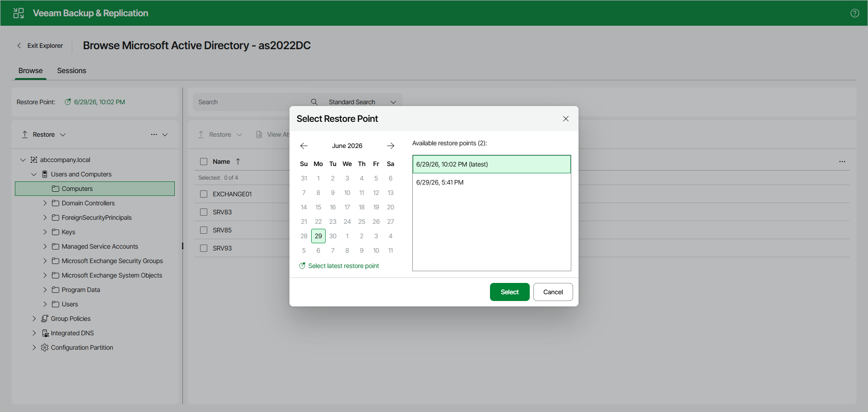Choose the 6/29/26, 10:02 PM (latest) restore point
This screenshot has width=868, height=412.
tap(491, 164)
